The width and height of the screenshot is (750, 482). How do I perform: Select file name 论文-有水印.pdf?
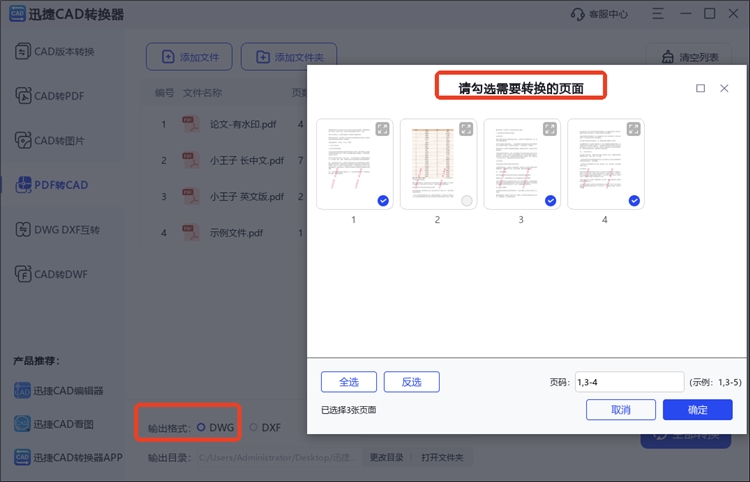[x=243, y=124]
